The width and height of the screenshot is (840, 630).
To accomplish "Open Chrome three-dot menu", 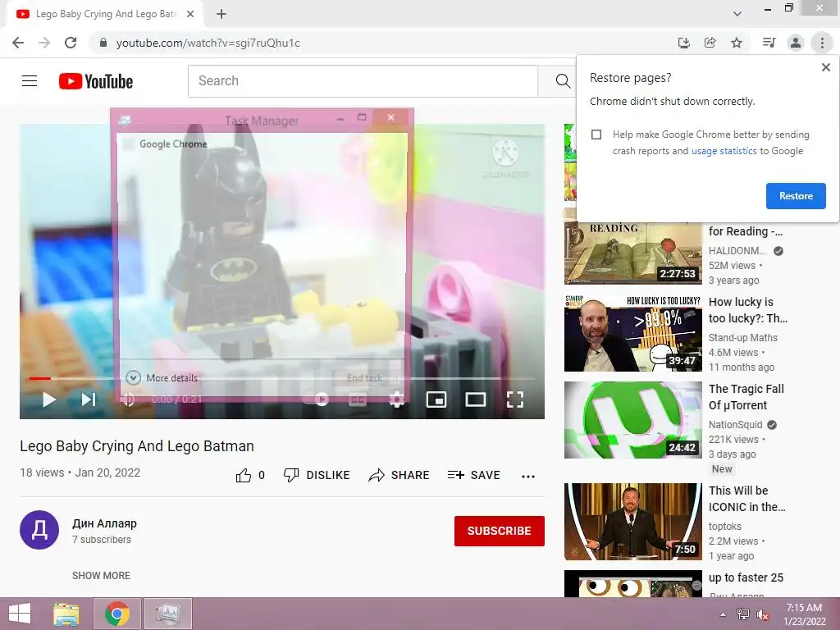I will (x=822, y=43).
